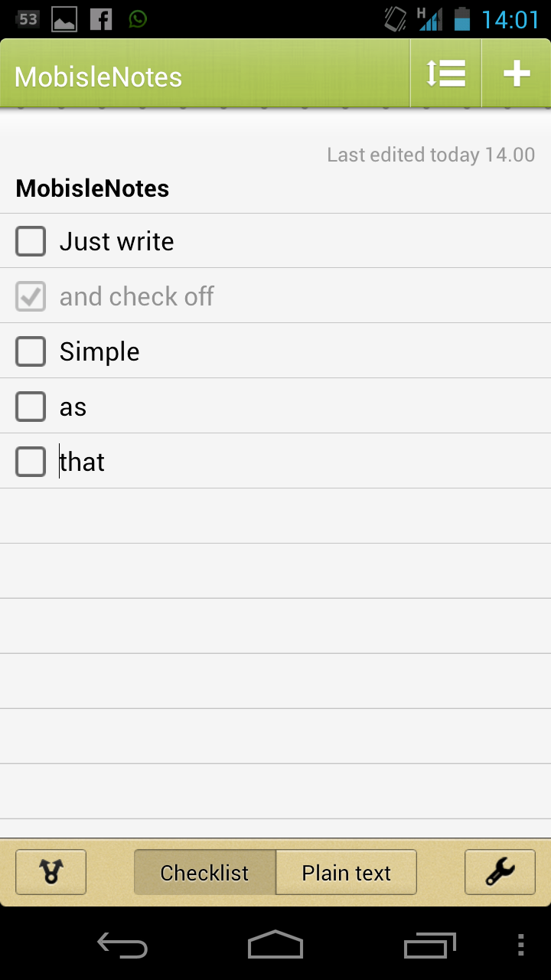This screenshot has width=551, height=980.
Task: Open settings with the wrench icon
Action: click(500, 872)
